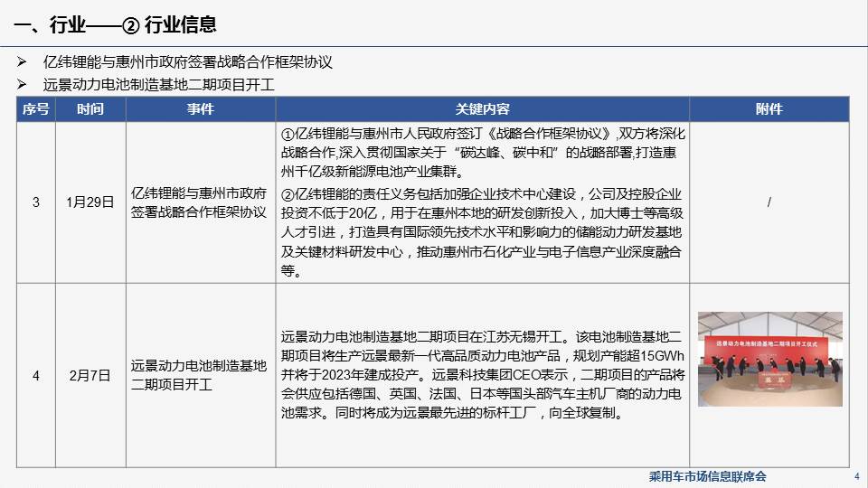The image size is (868, 488).
Task: Click the arrow marker before the 远景动力 bullet
Action: [x=22, y=84]
